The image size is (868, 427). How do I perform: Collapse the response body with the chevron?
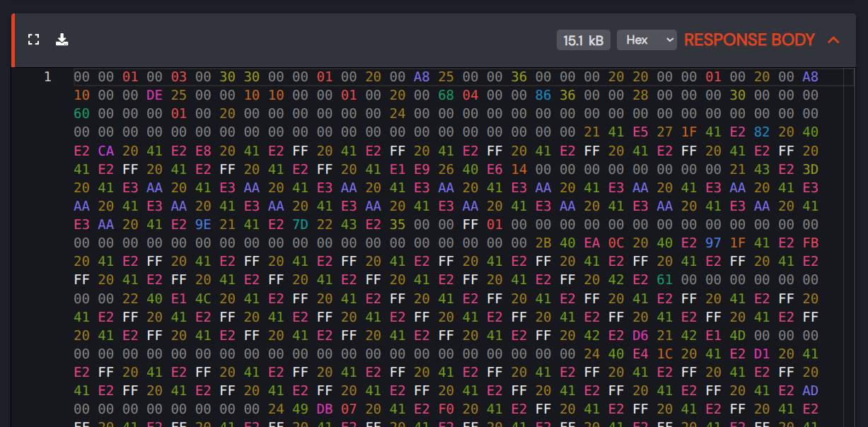[833, 40]
